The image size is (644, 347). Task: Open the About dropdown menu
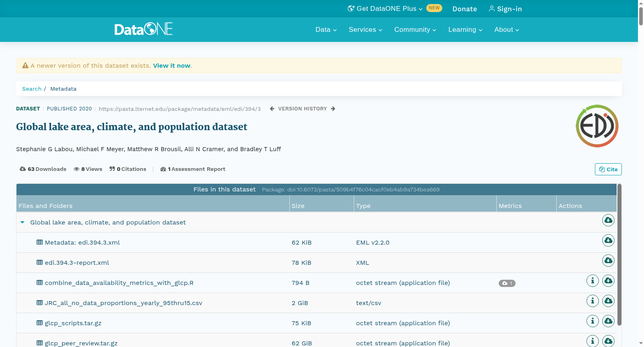point(507,30)
